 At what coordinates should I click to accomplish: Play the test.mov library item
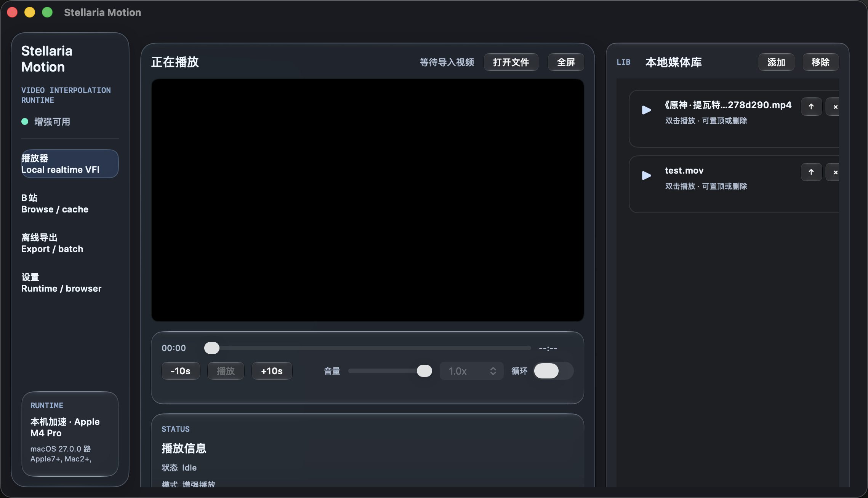pyautogui.click(x=646, y=176)
